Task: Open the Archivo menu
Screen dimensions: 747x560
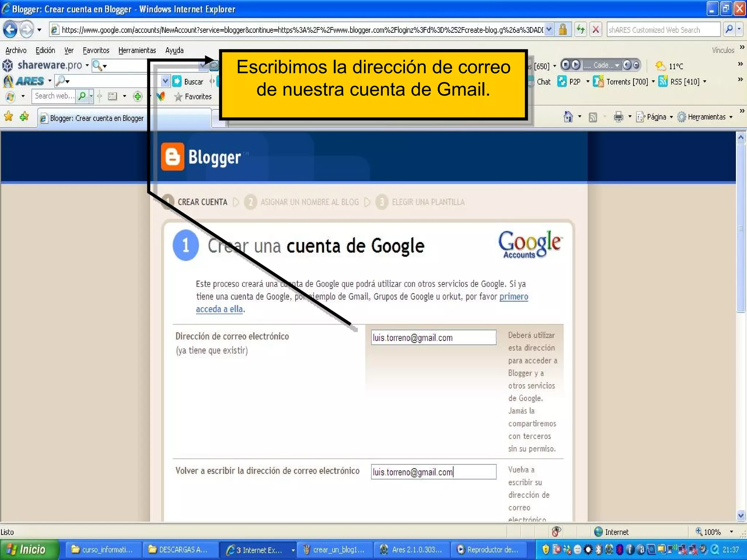Action: tap(16, 50)
